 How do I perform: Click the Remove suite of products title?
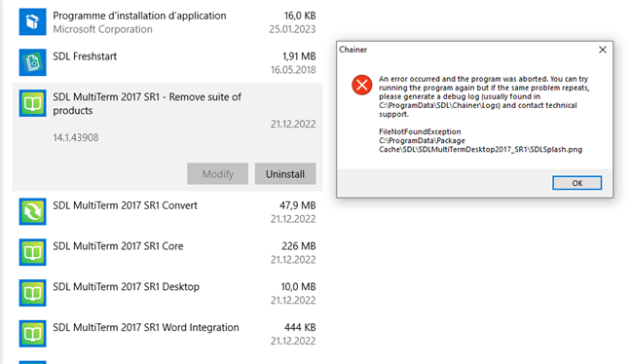pyautogui.click(x=147, y=104)
